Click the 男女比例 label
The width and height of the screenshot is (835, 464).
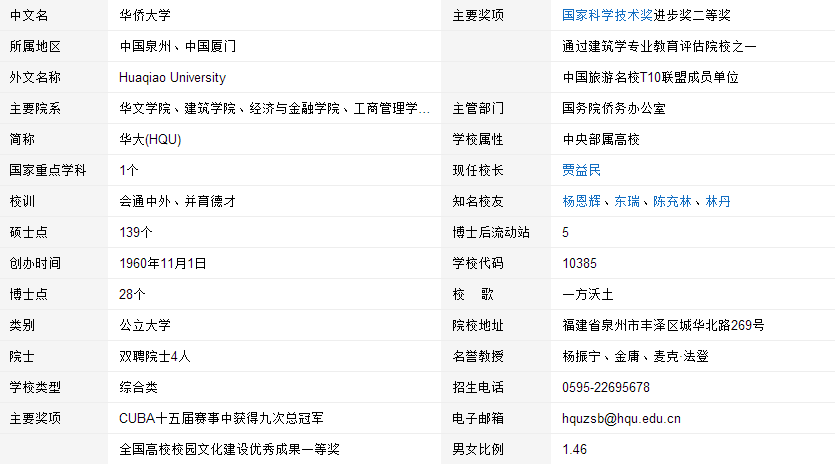pos(478,449)
